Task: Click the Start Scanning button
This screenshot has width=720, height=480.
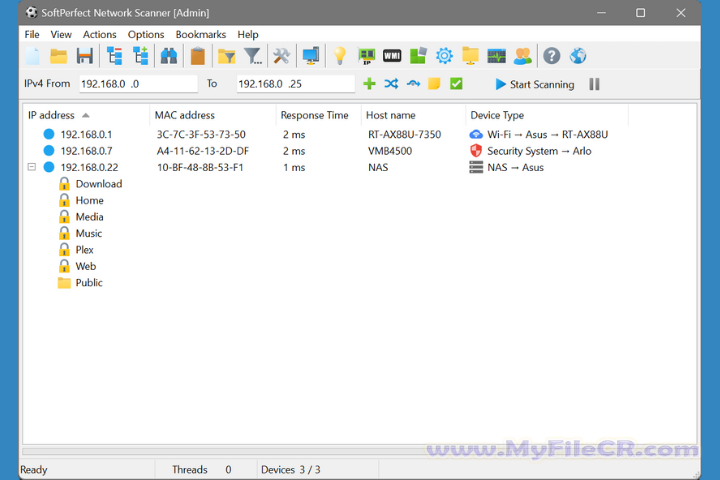Action: click(535, 84)
